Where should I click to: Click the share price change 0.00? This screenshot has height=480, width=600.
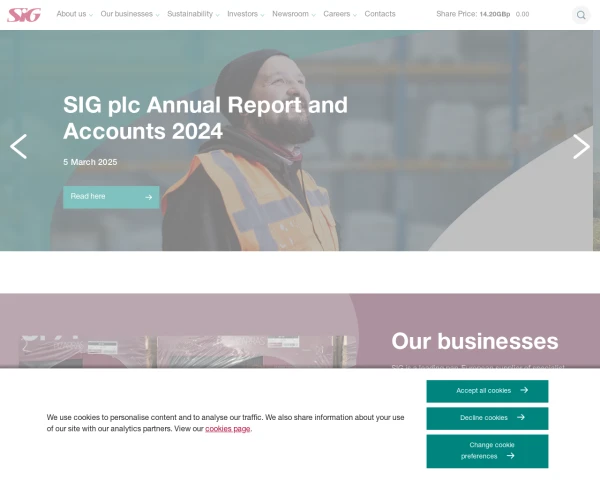coord(522,15)
